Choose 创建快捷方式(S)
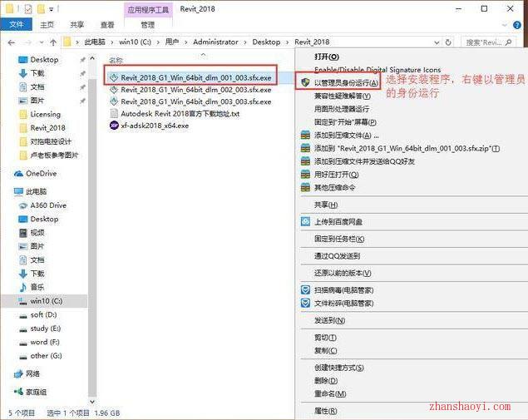This screenshot has height=420, width=528. click(339, 368)
